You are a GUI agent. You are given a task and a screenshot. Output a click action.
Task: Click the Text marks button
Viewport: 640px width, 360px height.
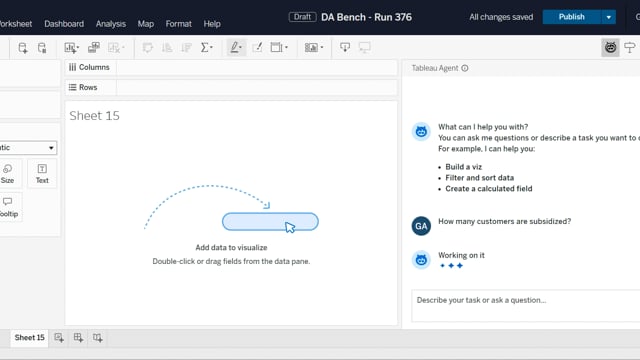pos(42,174)
